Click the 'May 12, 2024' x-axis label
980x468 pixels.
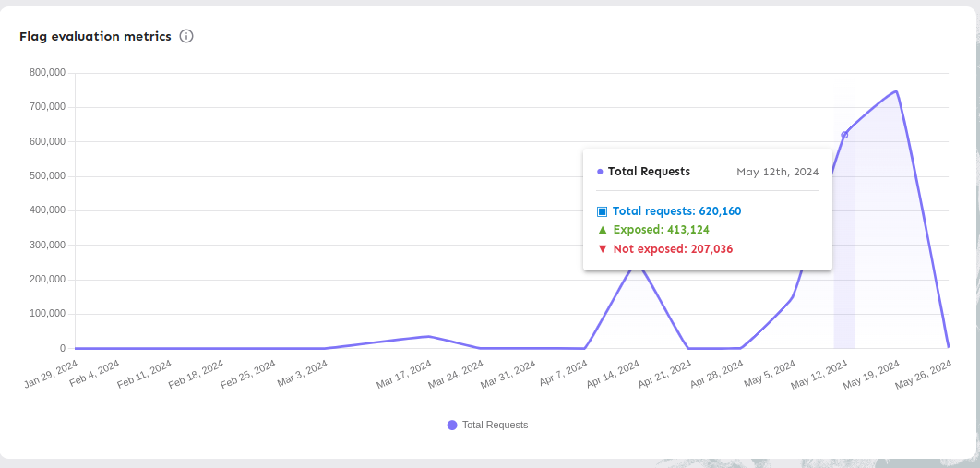click(821, 375)
